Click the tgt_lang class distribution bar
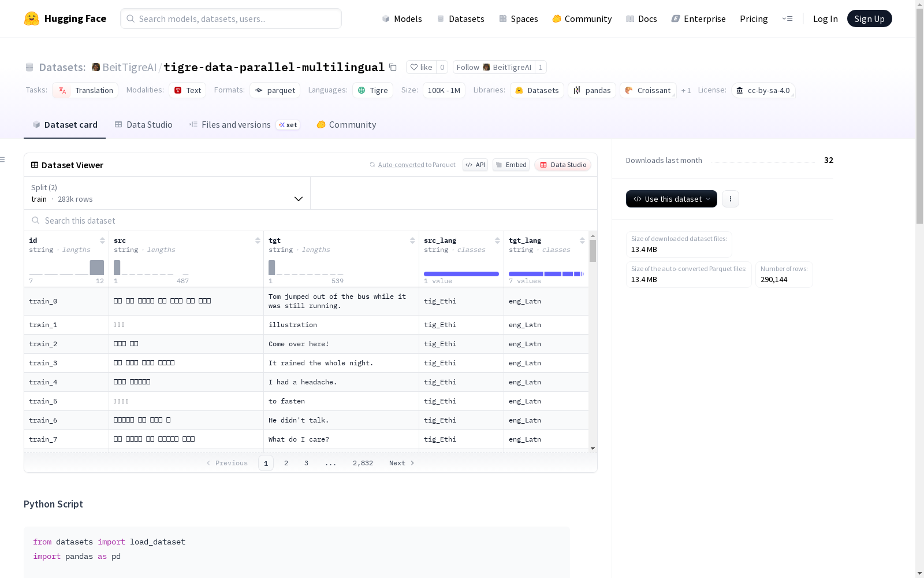 [546, 274]
